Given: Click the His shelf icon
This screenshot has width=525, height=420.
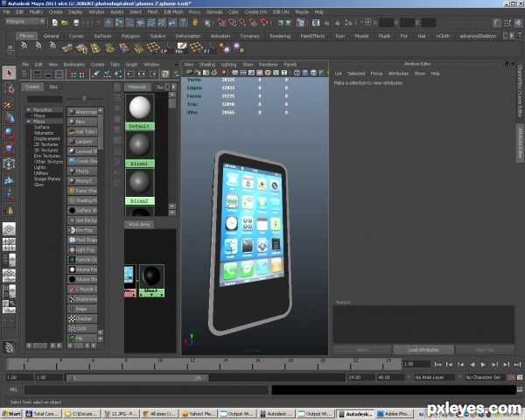Looking at the screenshot, I should pyautogui.click(x=181, y=48).
